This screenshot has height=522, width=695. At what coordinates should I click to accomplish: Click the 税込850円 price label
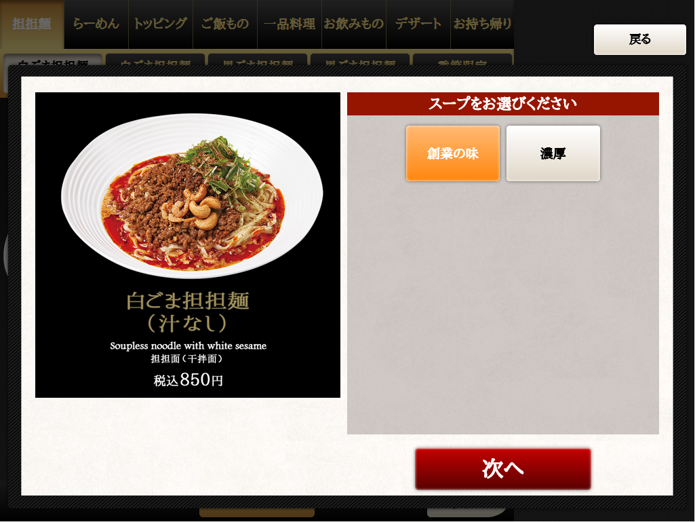click(x=188, y=380)
